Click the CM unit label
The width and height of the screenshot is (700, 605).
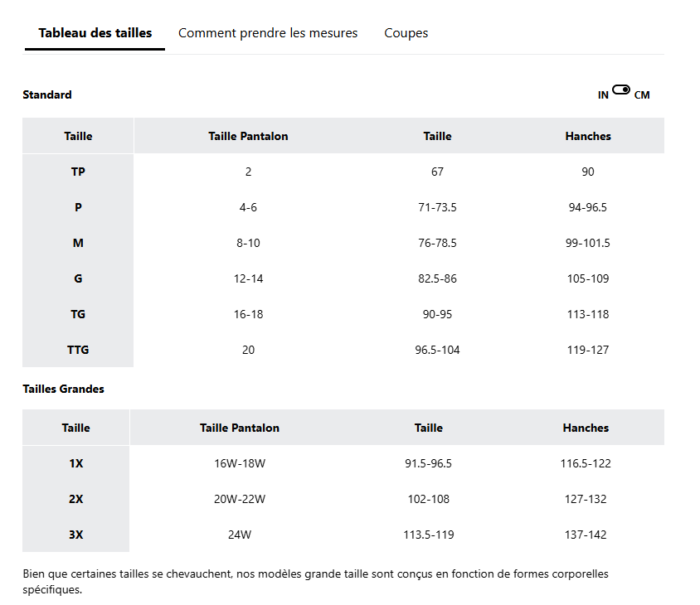click(642, 95)
